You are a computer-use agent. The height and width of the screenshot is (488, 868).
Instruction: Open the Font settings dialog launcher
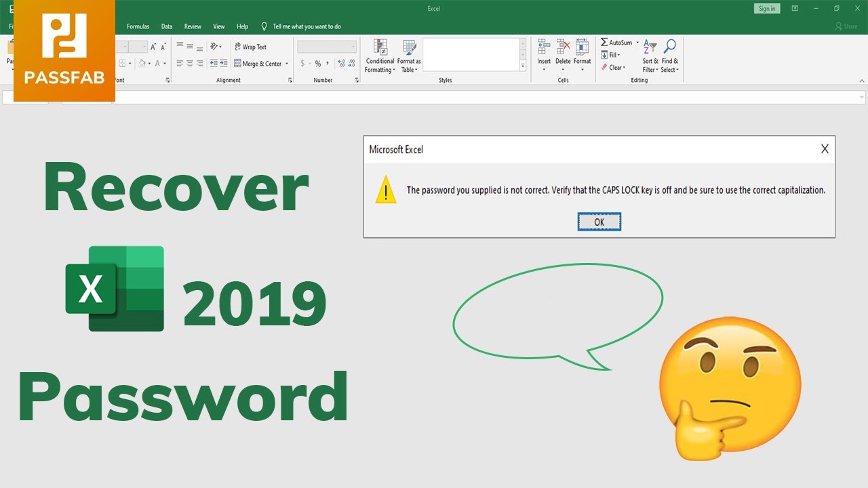tap(167, 80)
